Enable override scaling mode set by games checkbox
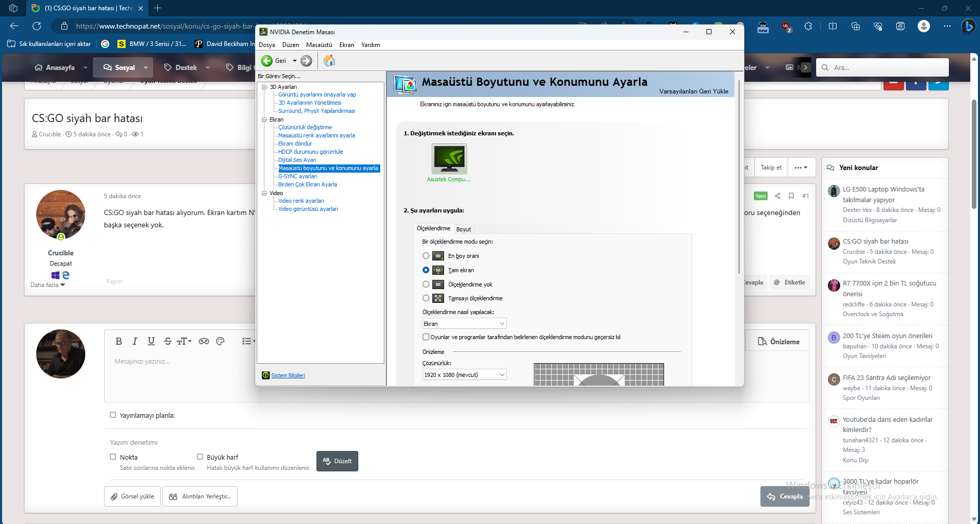 (426, 337)
